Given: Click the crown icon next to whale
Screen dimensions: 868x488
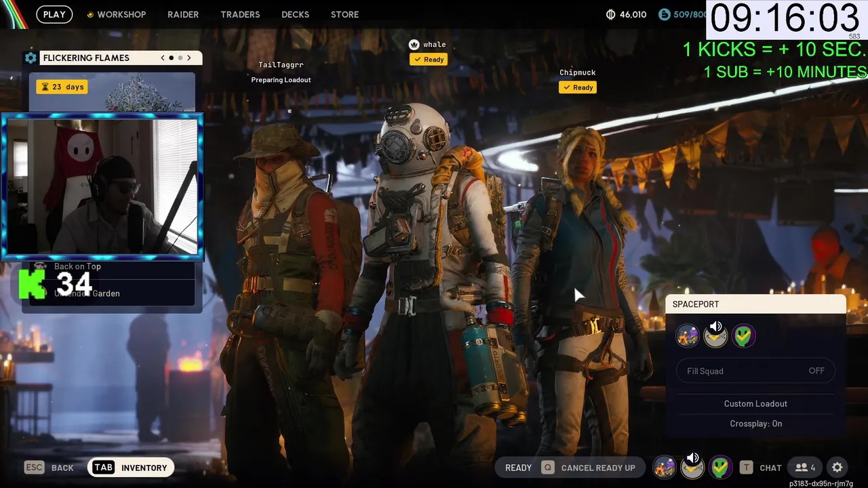Looking at the screenshot, I should click(x=414, y=44).
